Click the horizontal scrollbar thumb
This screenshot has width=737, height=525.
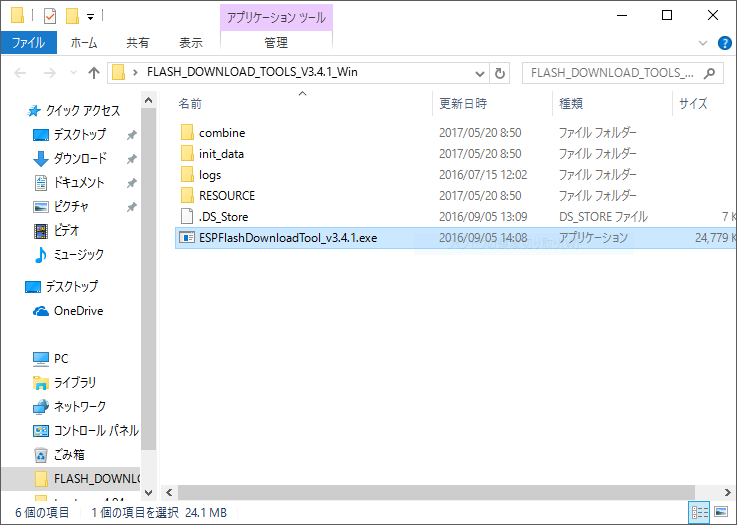436,493
